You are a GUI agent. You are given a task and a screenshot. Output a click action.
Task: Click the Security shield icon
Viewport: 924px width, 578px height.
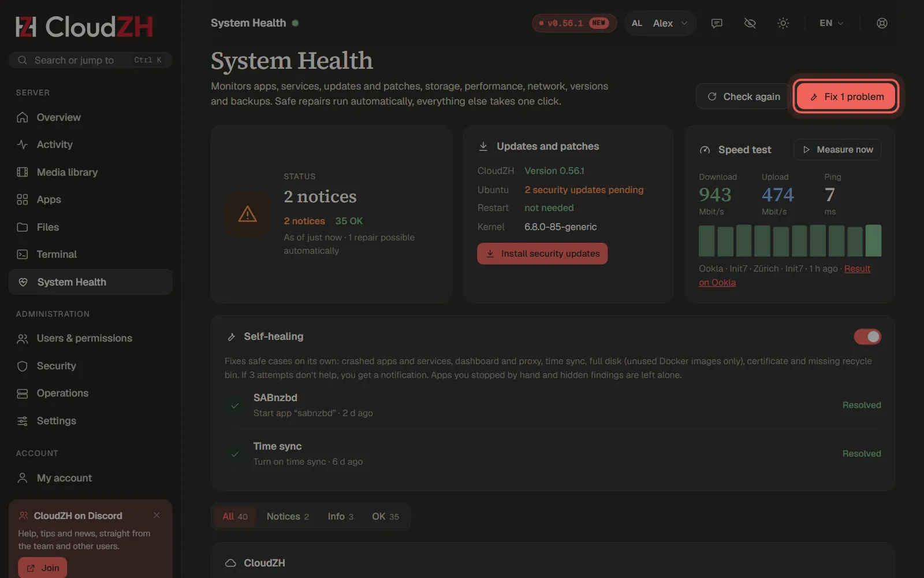pyautogui.click(x=23, y=366)
